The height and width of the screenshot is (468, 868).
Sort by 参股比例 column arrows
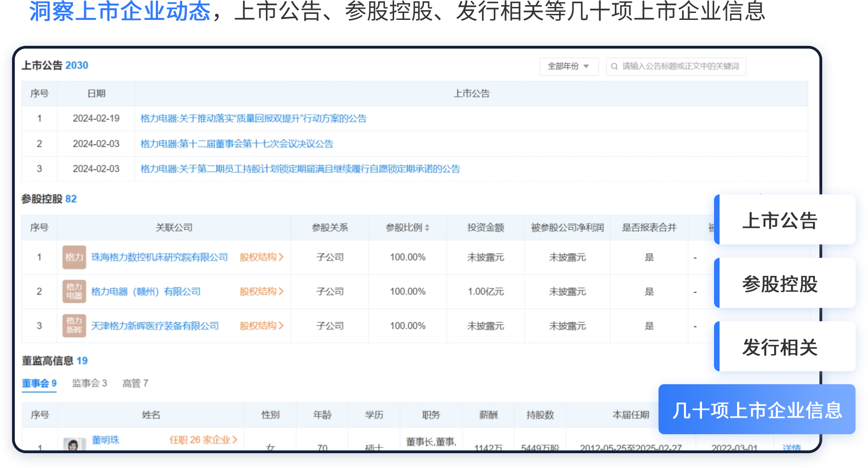click(x=427, y=228)
